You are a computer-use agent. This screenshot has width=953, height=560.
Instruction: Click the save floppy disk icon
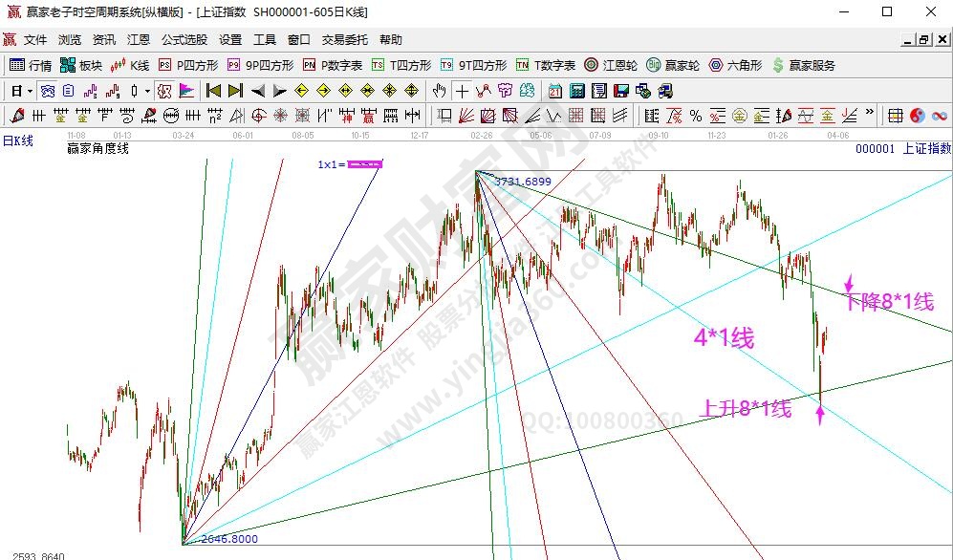pos(620,91)
